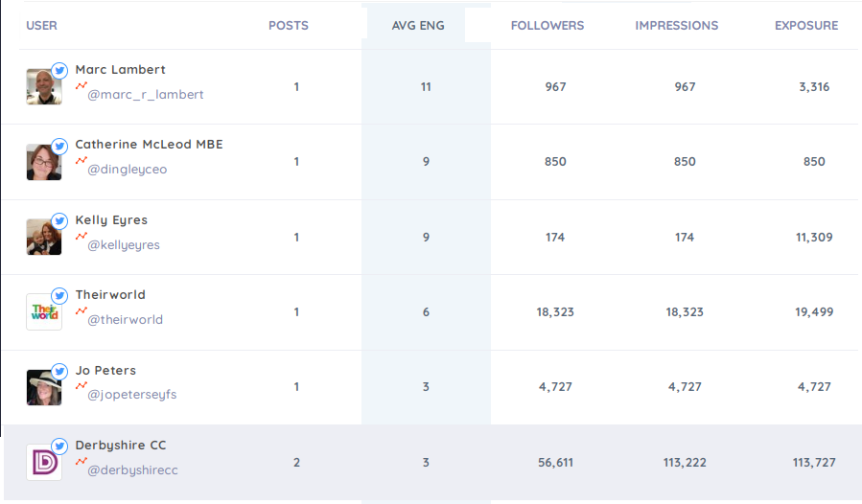Open the @marc_r_lambert handle link
862x504 pixels.
point(146,95)
